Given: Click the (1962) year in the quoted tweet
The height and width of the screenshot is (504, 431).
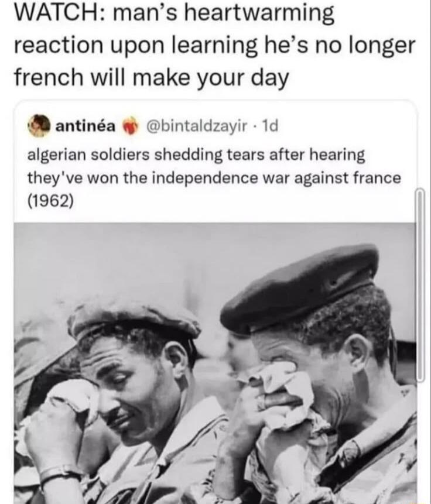Looking at the screenshot, I should coord(50,201).
